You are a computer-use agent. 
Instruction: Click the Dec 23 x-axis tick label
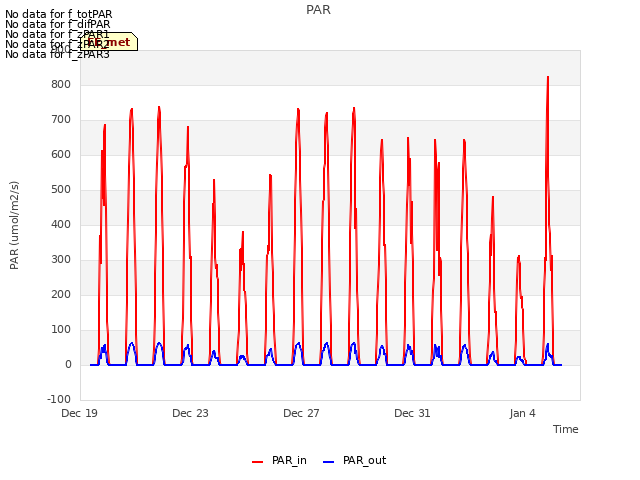190,413
